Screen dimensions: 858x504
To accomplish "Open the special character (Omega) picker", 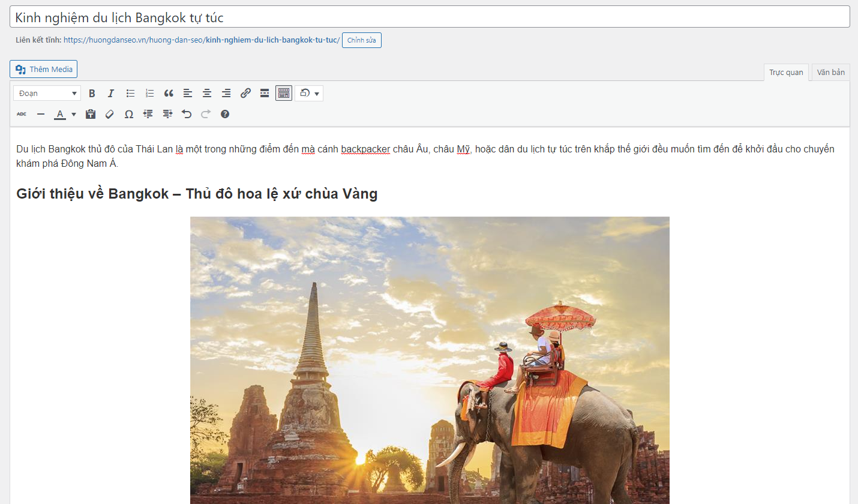I will (129, 114).
